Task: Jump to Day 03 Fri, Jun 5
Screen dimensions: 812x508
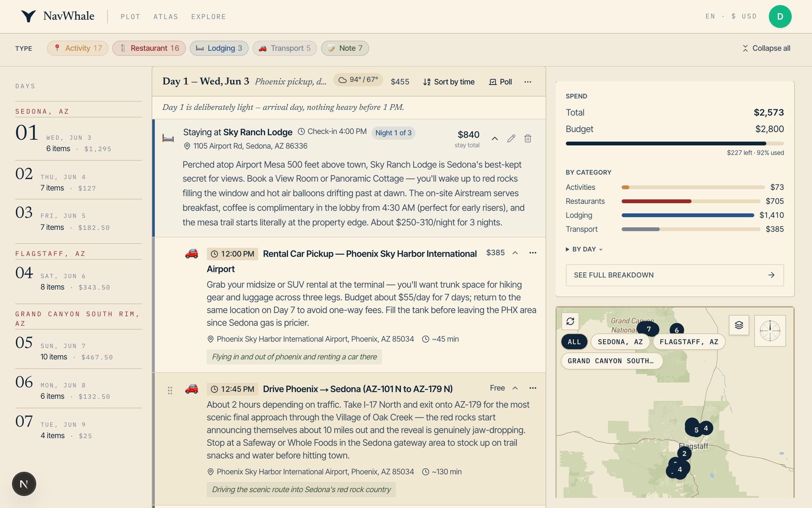Action: (x=79, y=219)
